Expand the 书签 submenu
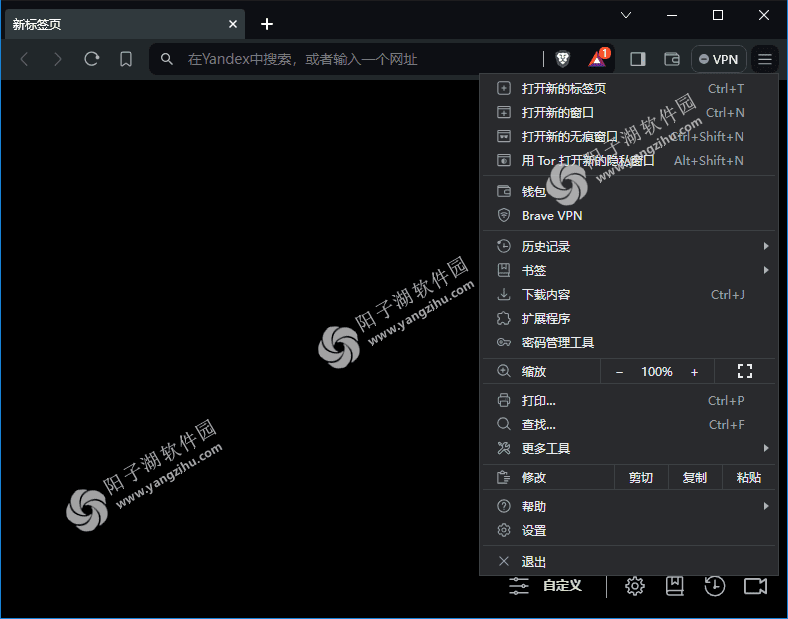The width and height of the screenshot is (788, 619). (x=628, y=270)
